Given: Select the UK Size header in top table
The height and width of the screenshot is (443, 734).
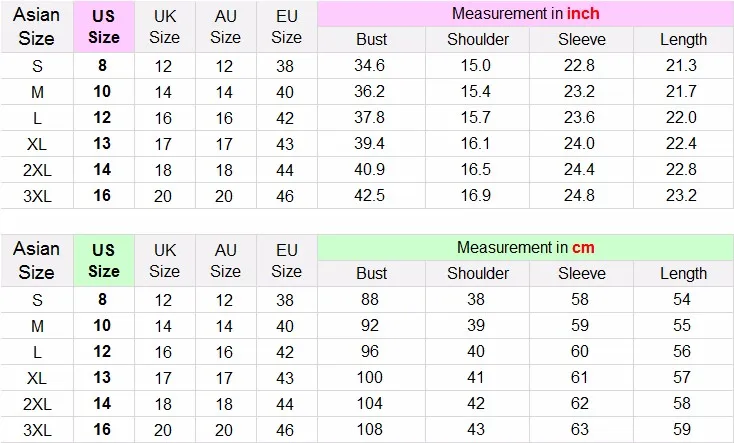Looking at the screenshot, I should click(164, 27).
